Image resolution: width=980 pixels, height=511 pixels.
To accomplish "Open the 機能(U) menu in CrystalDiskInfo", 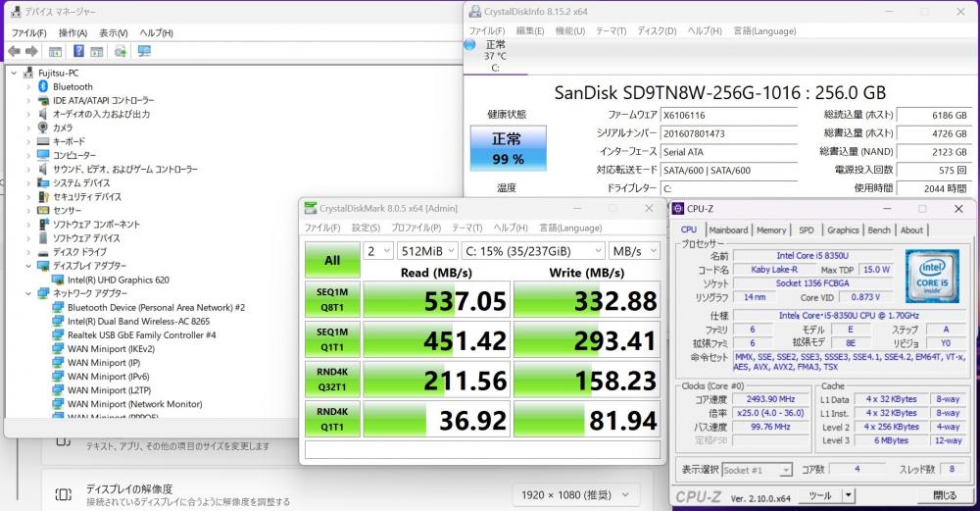I will click(570, 30).
